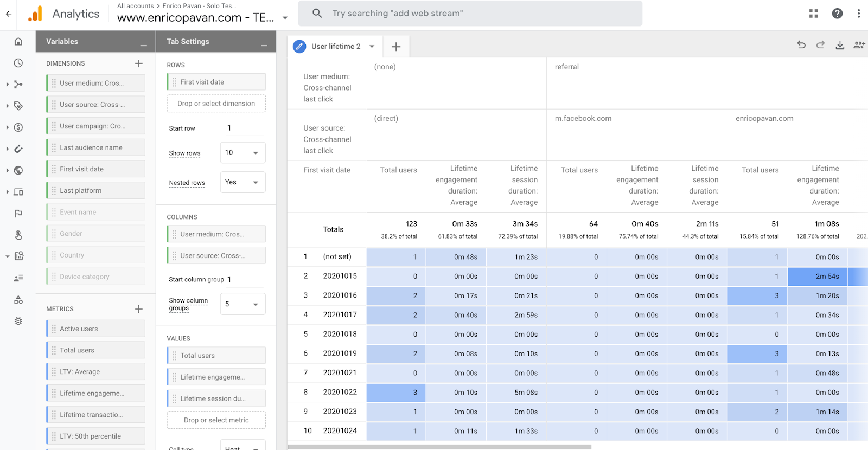Select Event name dimension
The height and width of the screenshot is (450, 868).
tap(96, 212)
